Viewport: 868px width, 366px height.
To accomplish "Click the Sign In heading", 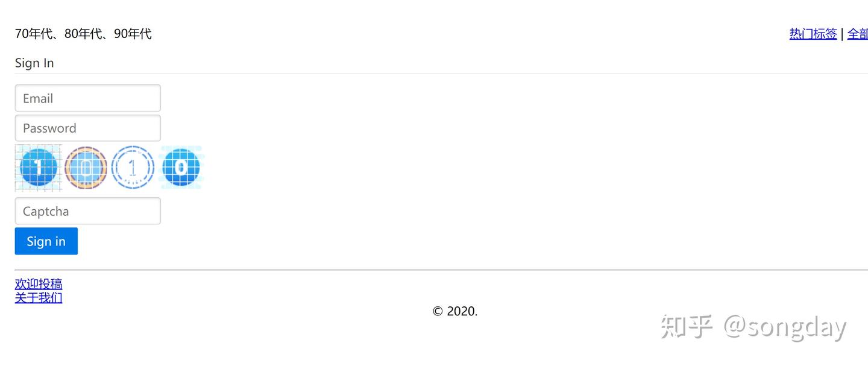I will click(x=34, y=63).
